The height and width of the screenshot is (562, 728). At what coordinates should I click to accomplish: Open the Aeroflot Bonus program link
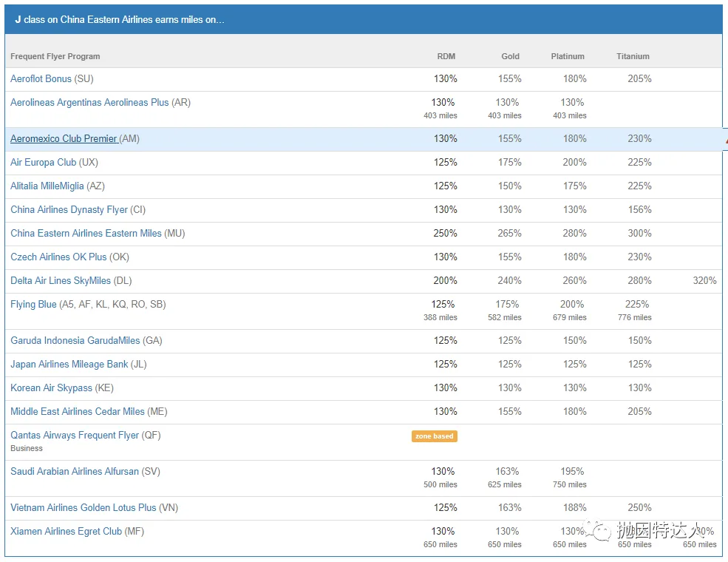tap(41, 79)
